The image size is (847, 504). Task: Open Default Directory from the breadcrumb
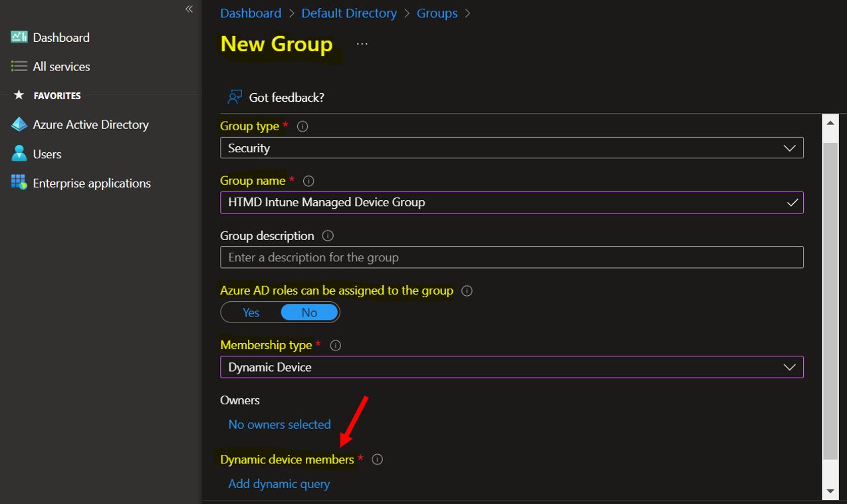(x=348, y=13)
